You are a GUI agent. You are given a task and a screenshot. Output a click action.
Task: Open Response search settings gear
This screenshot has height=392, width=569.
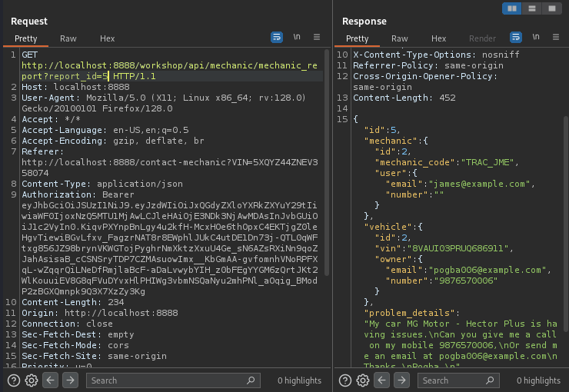tap(362, 380)
